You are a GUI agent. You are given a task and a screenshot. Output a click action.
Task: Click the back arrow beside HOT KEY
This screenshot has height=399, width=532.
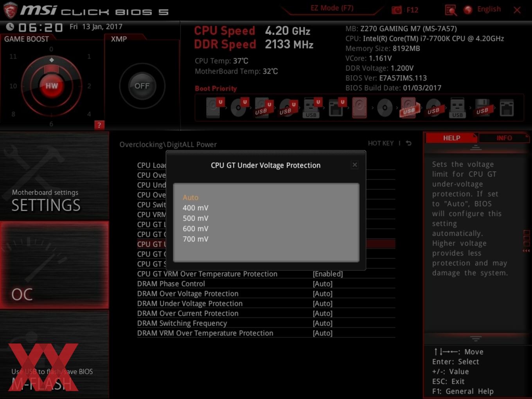[409, 143]
